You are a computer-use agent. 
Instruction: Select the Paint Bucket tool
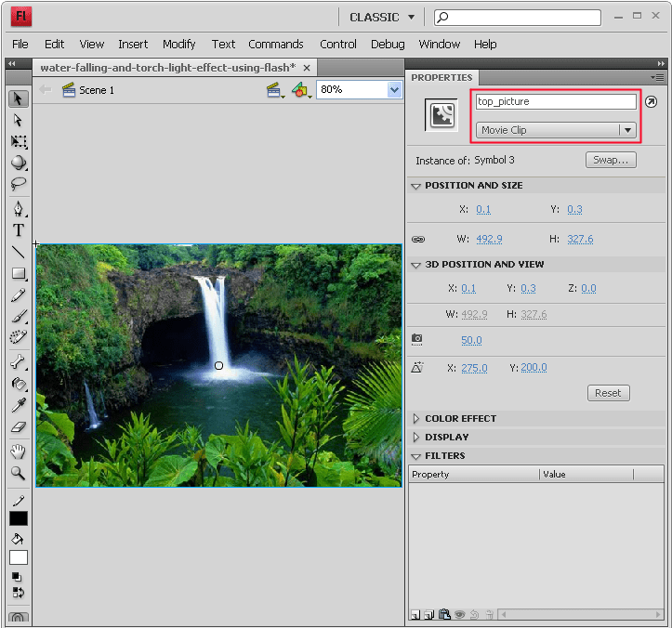pos(19,384)
